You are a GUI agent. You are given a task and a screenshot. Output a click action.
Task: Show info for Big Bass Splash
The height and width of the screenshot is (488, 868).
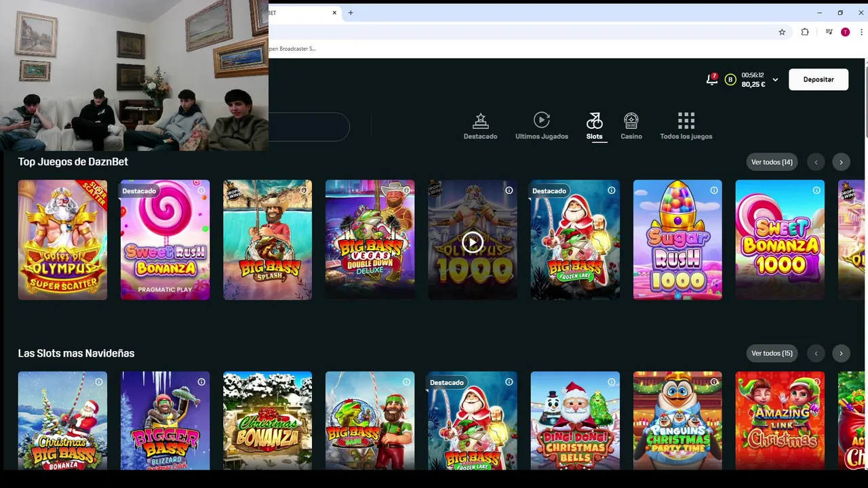(304, 190)
